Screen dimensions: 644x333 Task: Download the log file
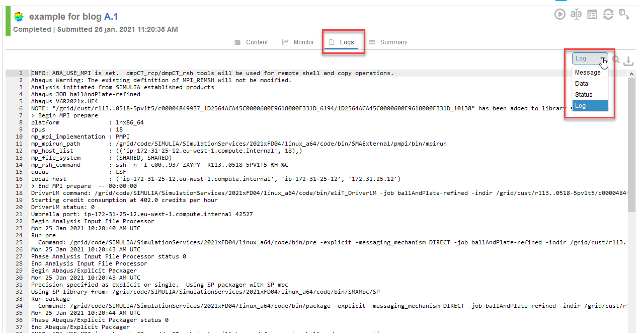628,61
